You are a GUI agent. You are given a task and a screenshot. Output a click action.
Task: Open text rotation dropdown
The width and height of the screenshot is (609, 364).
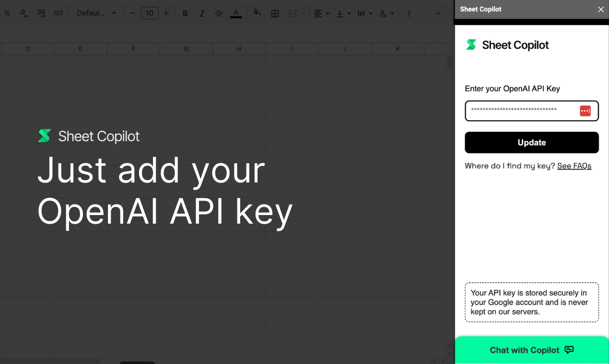pos(386,13)
